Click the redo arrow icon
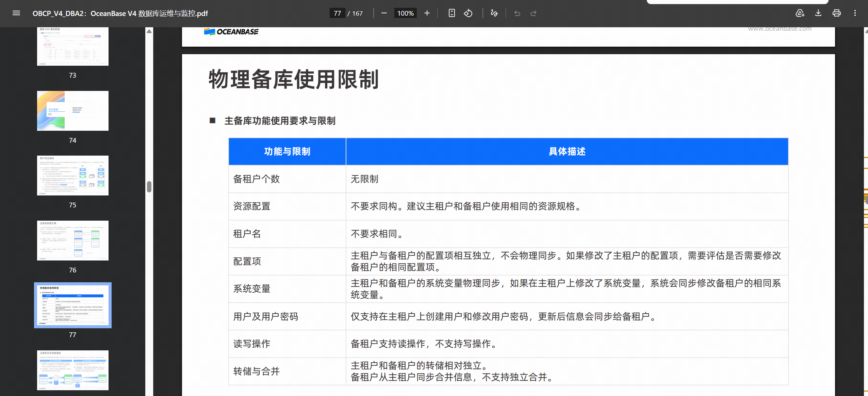Screen dimensions: 868x396 pos(533,13)
